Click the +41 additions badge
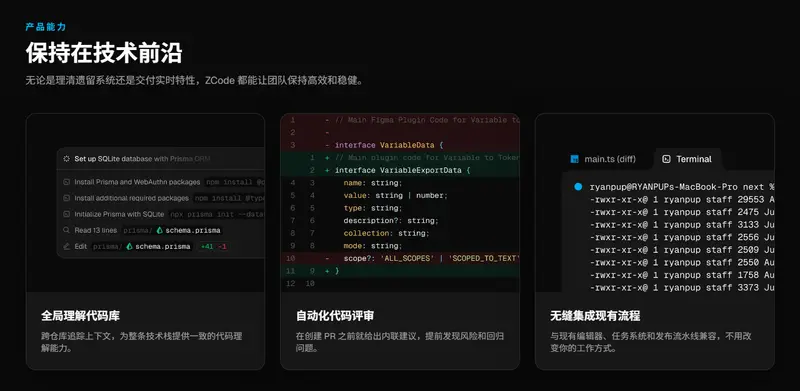The image size is (800, 391). (207, 247)
